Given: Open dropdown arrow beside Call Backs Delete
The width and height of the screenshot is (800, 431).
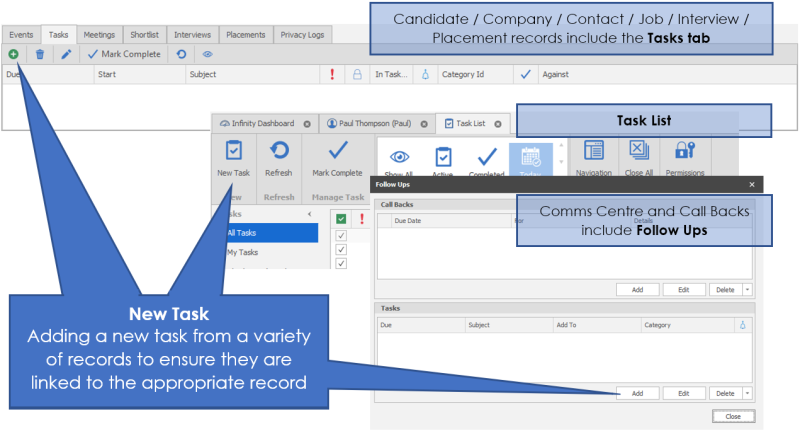Looking at the screenshot, I should tap(747, 289).
